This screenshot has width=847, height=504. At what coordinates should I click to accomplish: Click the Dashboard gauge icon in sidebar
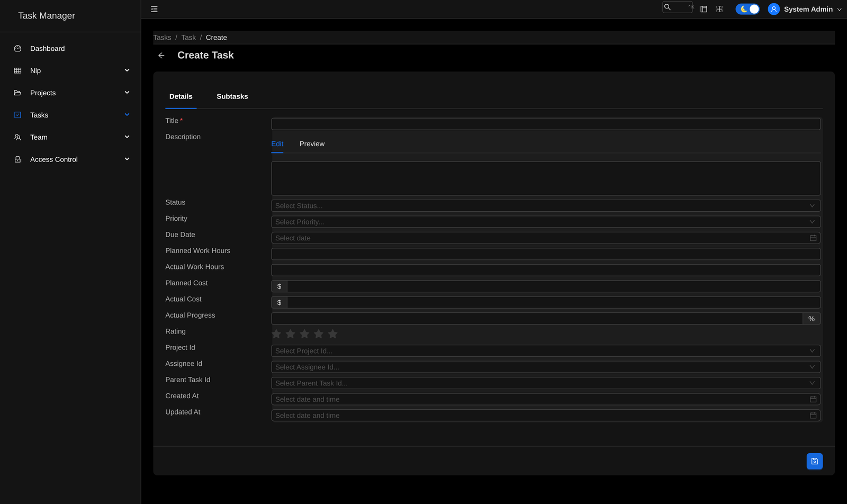click(x=17, y=49)
